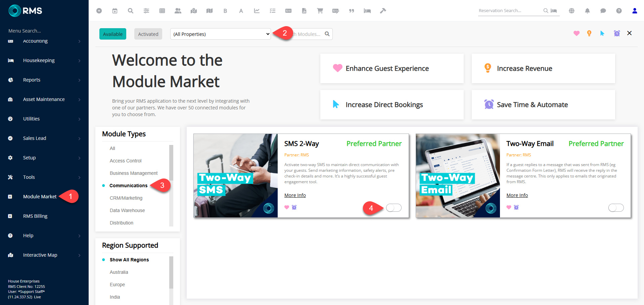Select Access Control module type
This screenshot has height=305, width=644.
(126, 161)
